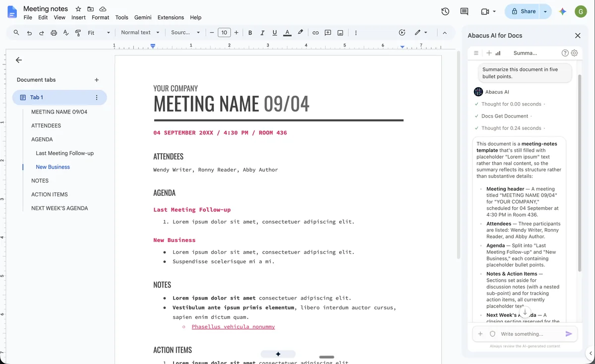This screenshot has width=595, height=364.
Task: Open Tab 1 three-dot options
Action: [x=97, y=98]
